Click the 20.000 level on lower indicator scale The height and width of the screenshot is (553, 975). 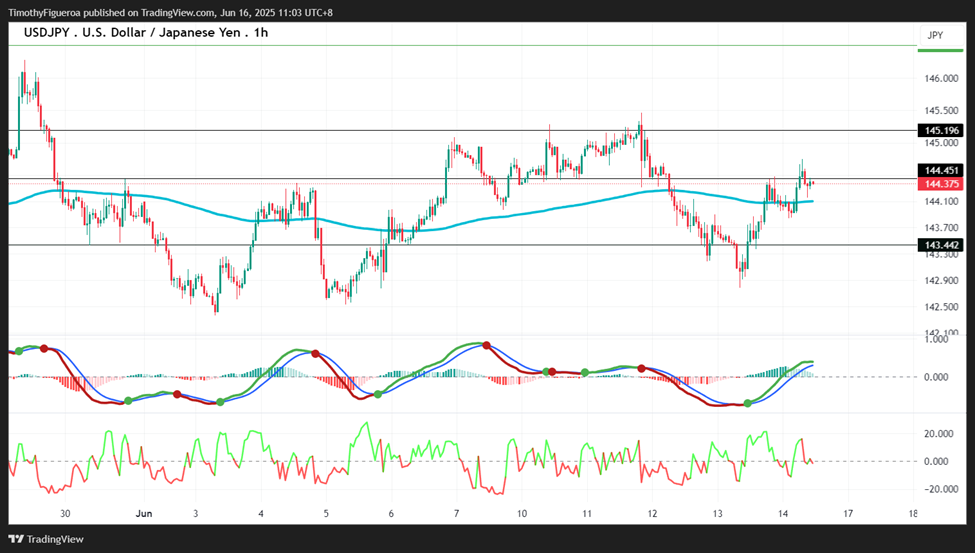click(x=938, y=434)
